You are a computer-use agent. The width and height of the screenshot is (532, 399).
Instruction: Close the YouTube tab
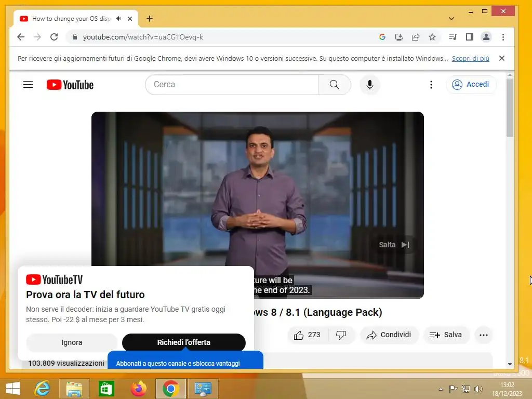[130, 19]
